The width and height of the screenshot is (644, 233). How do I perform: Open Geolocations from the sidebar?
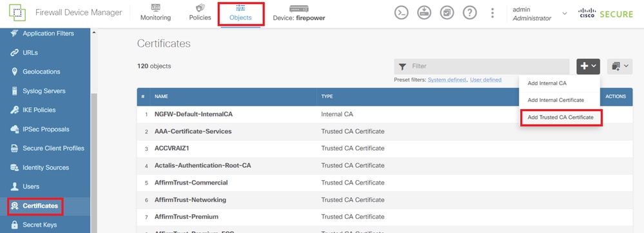click(41, 72)
